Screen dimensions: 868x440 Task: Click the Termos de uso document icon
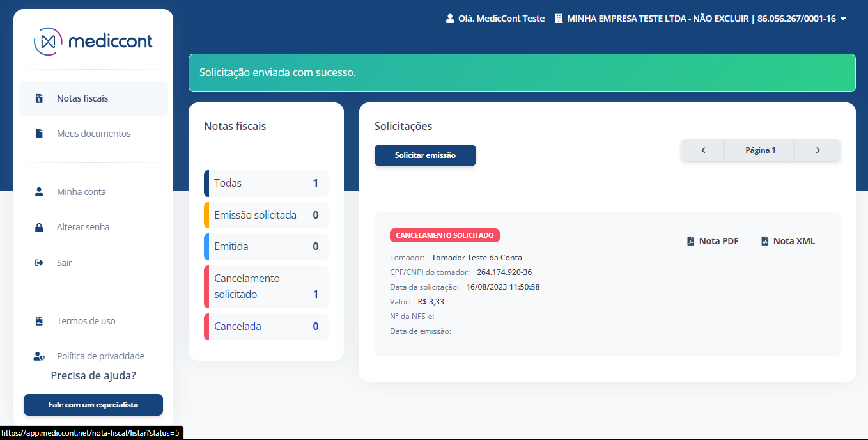tap(39, 321)
